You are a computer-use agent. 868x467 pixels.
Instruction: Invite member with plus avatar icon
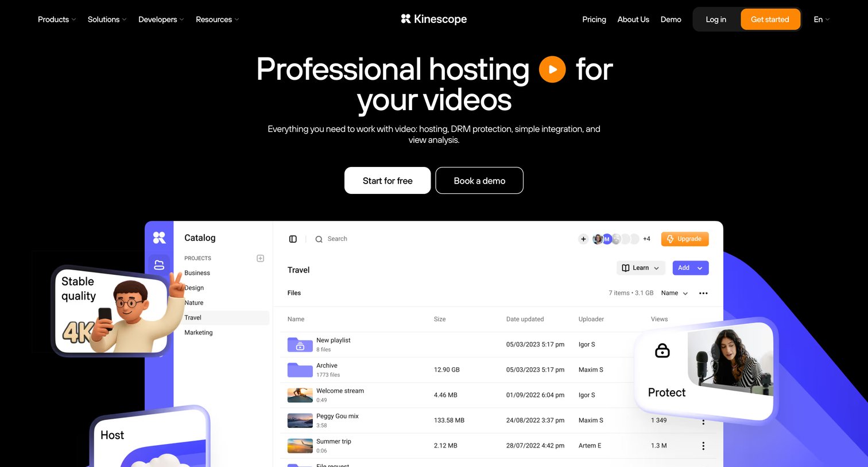pos(583,239)
